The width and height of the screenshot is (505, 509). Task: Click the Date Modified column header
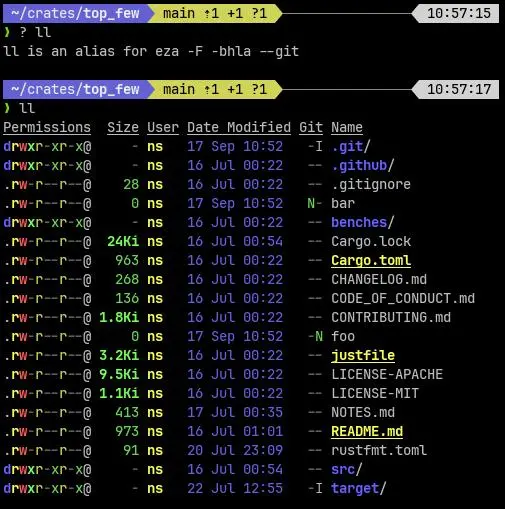pyautogui.click(x=239, y=128)
